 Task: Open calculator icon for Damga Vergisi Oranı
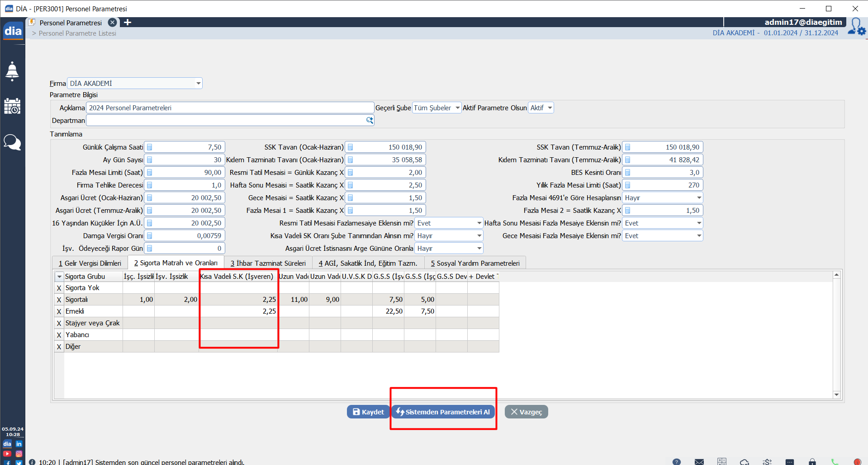pyautogui.click(x=150, y=236)
